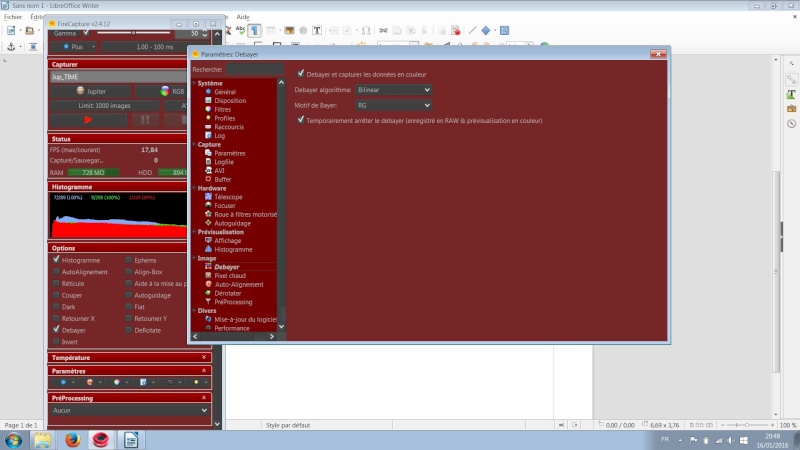Toggle Temporairement arrêter le debayer checkbox
This screenshot has width=800, height=450.
(301, 120)
